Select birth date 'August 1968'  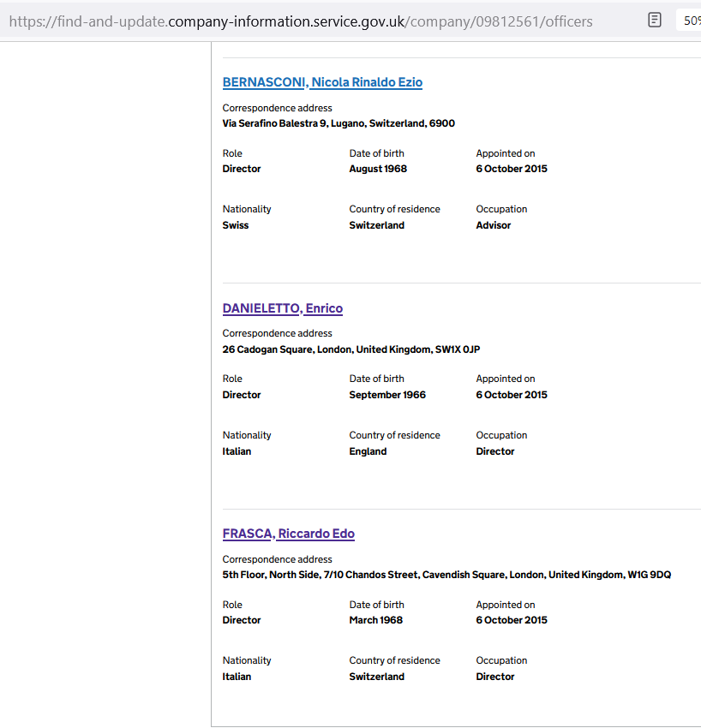[378, 169]
